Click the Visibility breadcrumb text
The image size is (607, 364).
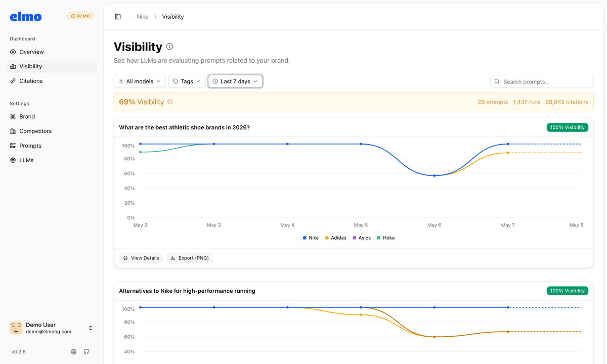pos(173,17)
